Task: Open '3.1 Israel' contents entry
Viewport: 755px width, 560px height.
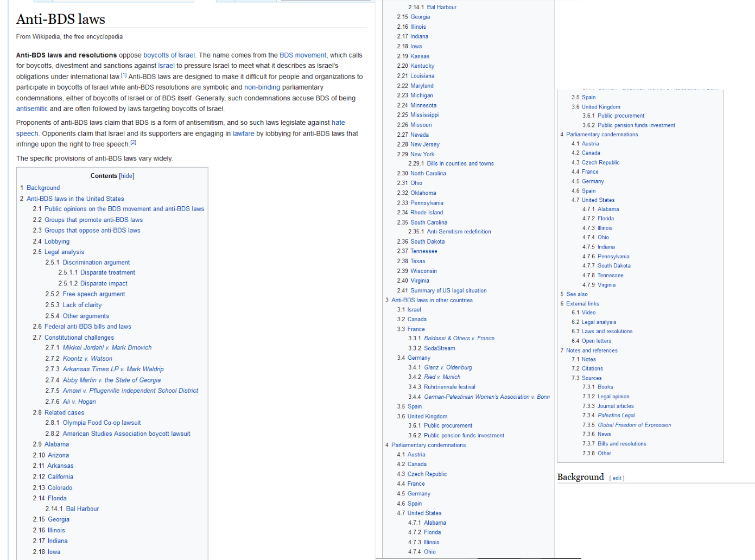Action: pos(409,310)
